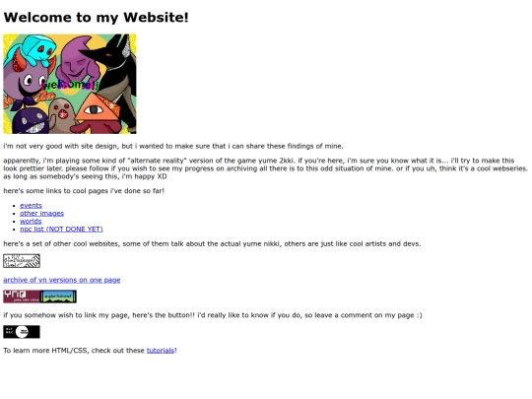Click the horned purple demon character
532x399 pixels.
pos(28,82)
